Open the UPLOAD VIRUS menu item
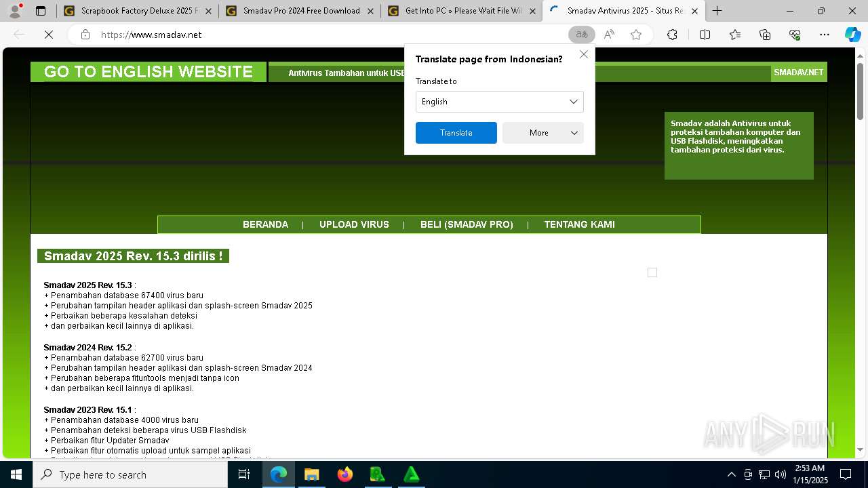868x488 pixels. tap(354, 224)
